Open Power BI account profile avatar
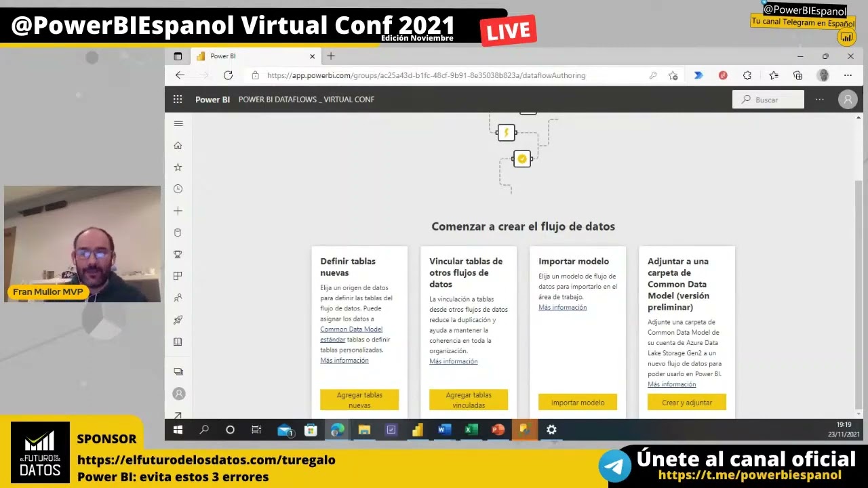The image size is (868, 488). pos(848,100)
